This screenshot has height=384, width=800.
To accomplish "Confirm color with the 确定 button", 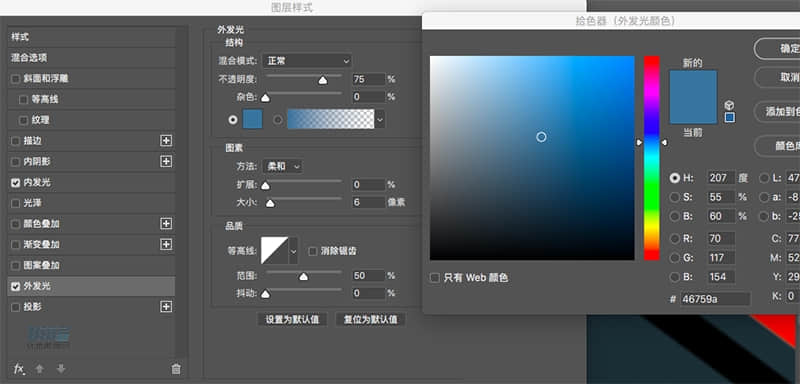I will coord(778,49).
